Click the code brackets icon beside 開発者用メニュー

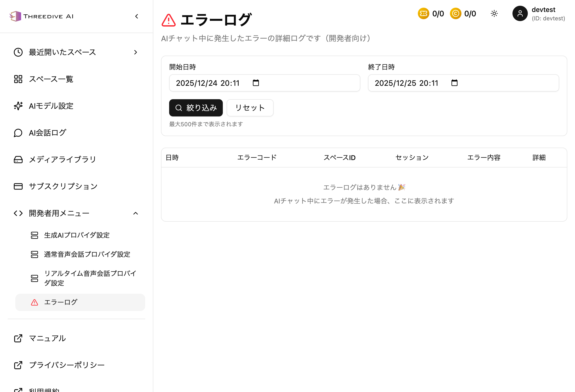[18, 213]
